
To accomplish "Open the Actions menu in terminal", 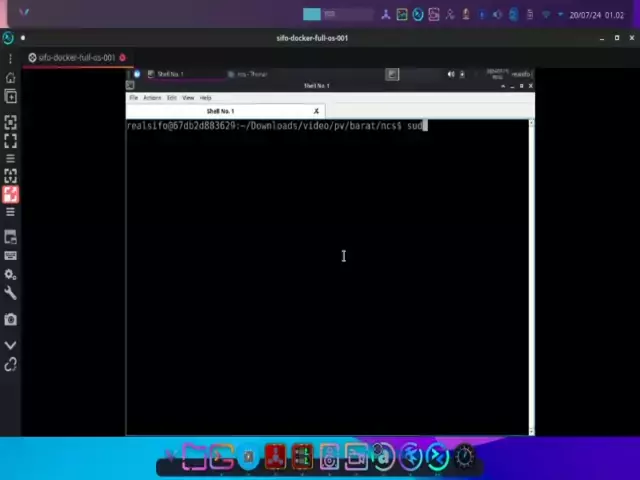I will pyautogui.click(x=151, y=98).
